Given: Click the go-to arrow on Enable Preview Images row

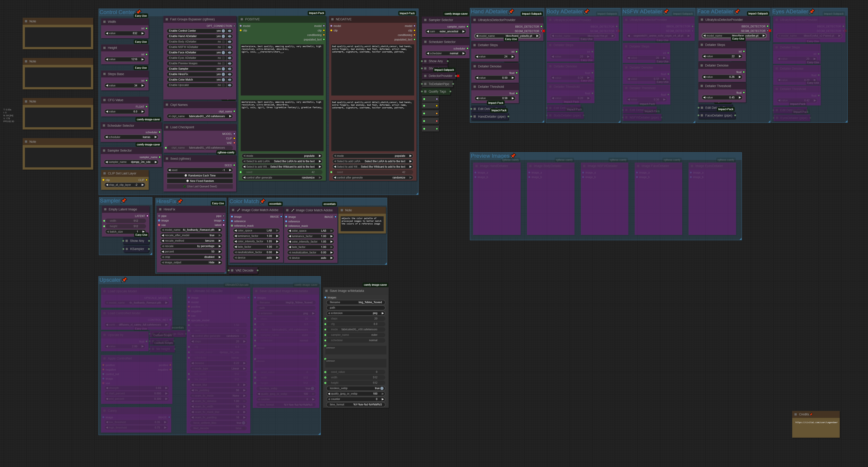Looking at the screenshot, I should coord(230,63).
